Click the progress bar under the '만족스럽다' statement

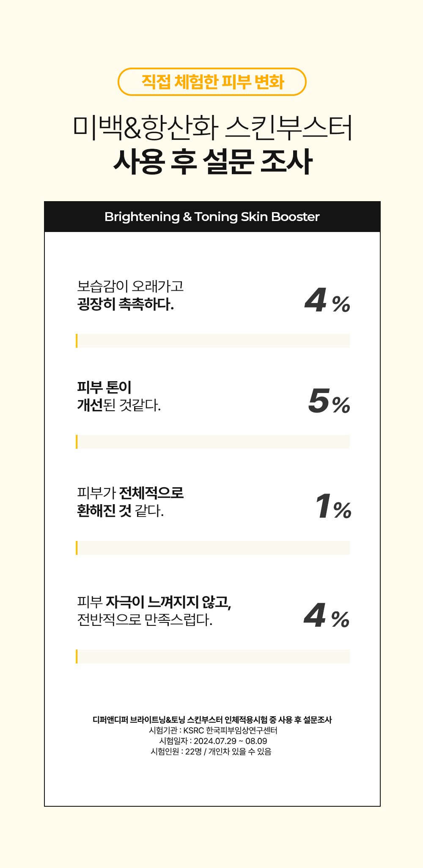coord(213,656)
